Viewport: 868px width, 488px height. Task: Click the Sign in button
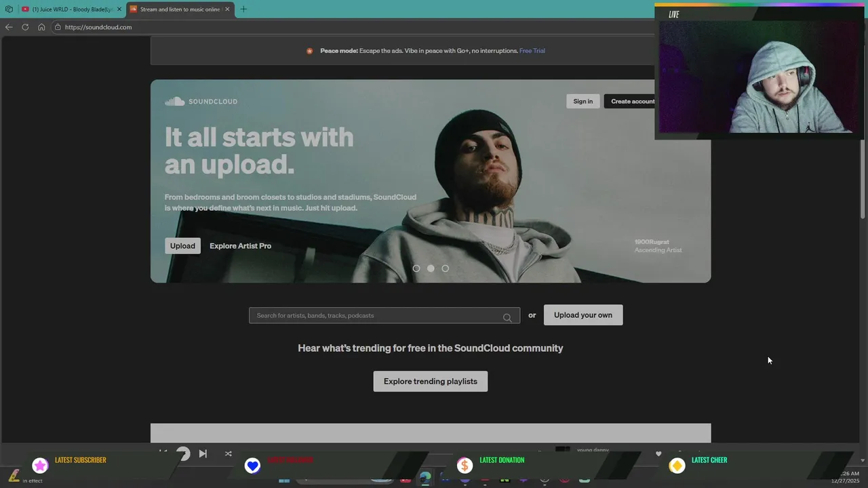pyautogui.click(x=583, y=102)
